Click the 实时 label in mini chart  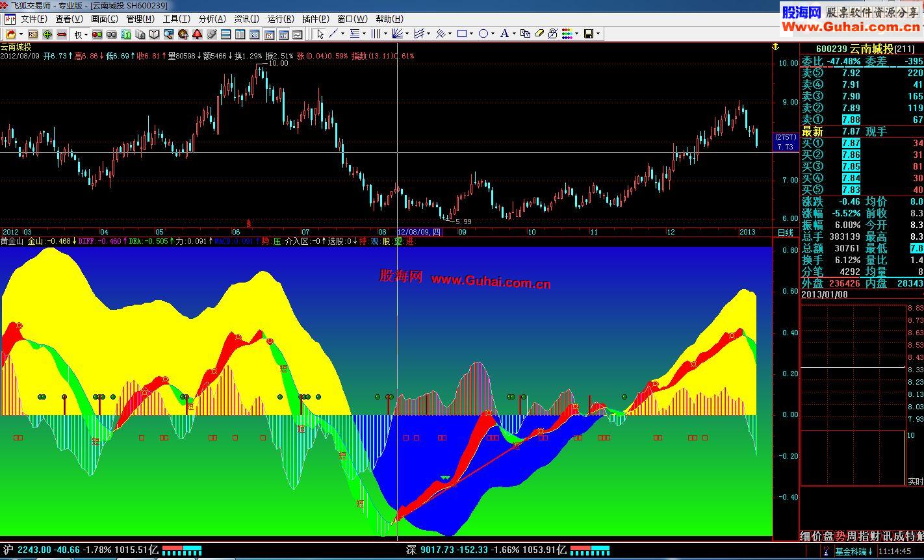point(915,481)
